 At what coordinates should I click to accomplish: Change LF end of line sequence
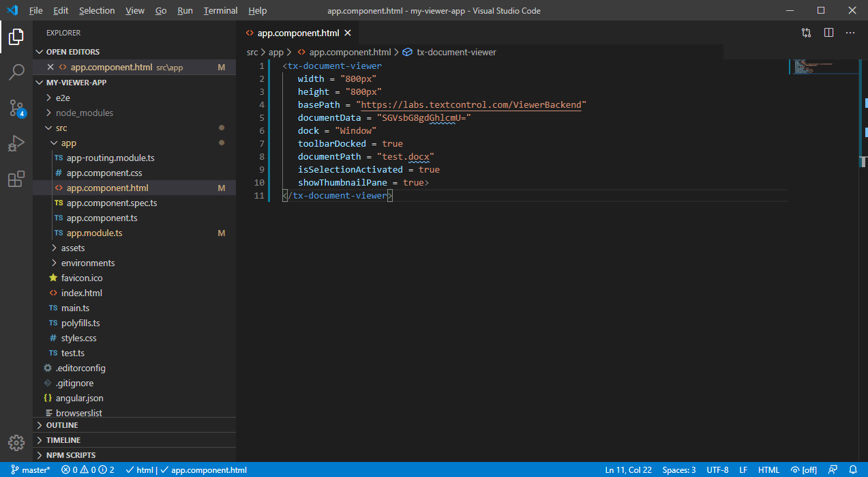[743, 469]
